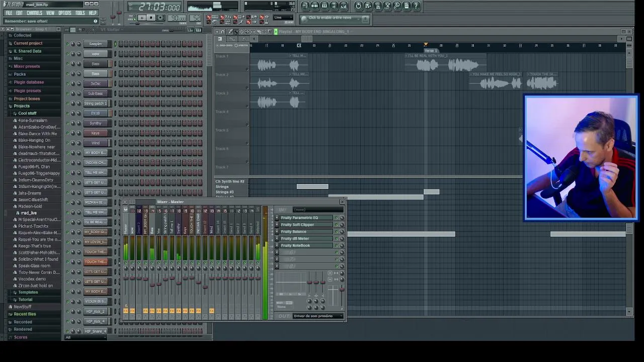
Task: Click the One-click recording magnifier icon
Action: click(396, 6)
